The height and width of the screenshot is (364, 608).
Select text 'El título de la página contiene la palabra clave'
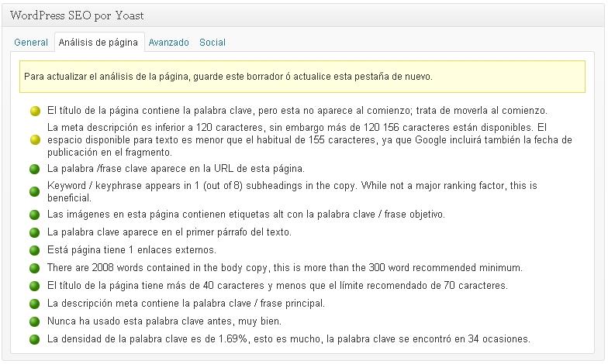150,111
